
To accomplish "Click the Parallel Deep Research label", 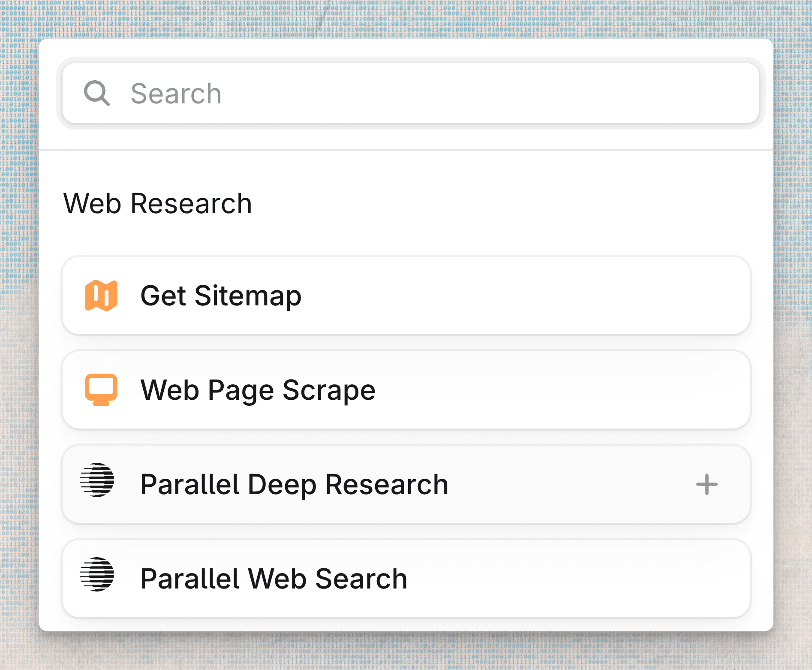I will pos(295,484).
